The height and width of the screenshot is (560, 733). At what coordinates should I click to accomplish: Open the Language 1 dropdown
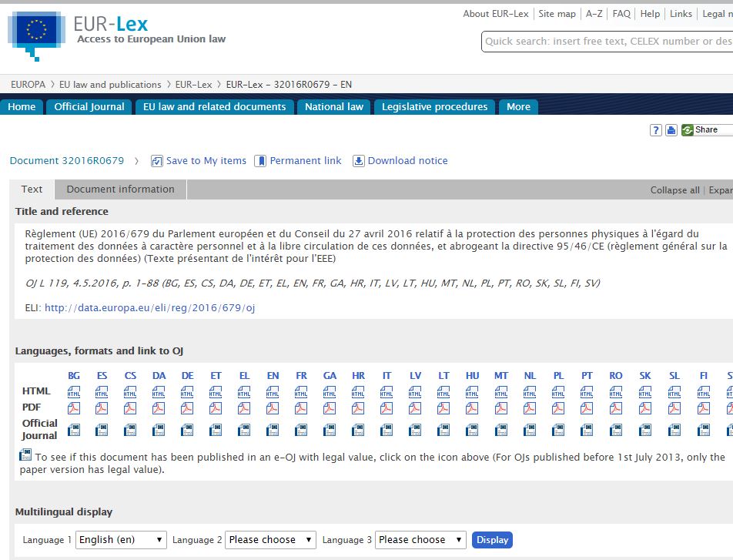121,540
